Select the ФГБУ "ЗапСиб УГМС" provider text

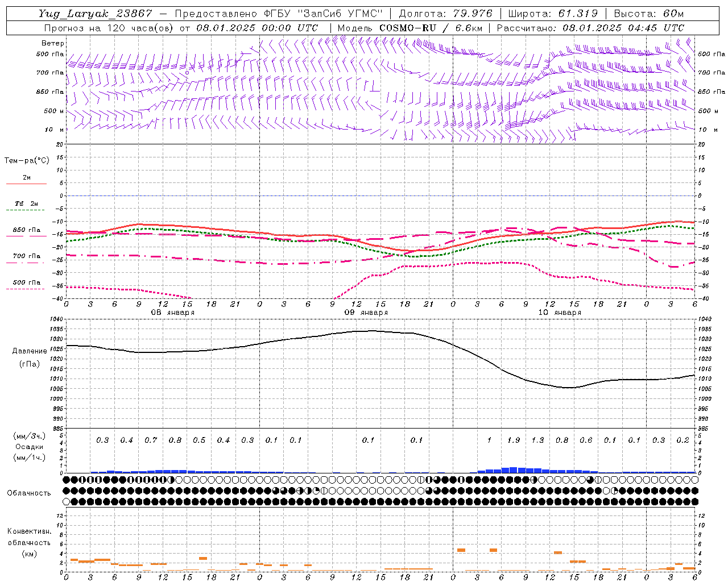tap(324, 14)
